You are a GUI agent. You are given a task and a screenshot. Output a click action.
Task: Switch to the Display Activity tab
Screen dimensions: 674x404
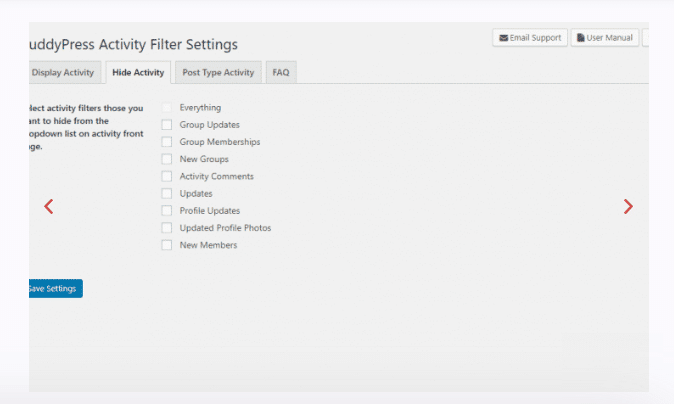64,72
